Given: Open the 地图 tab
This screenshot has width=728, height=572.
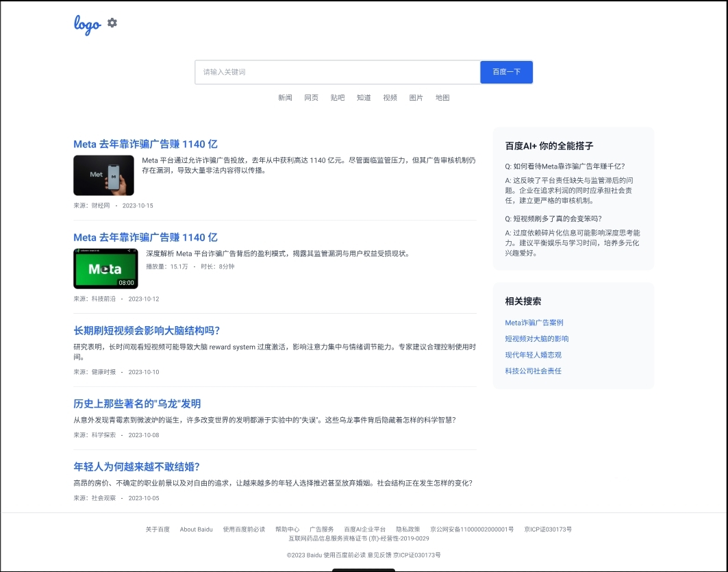Looking at the screenshot, I should pos(442,98).
